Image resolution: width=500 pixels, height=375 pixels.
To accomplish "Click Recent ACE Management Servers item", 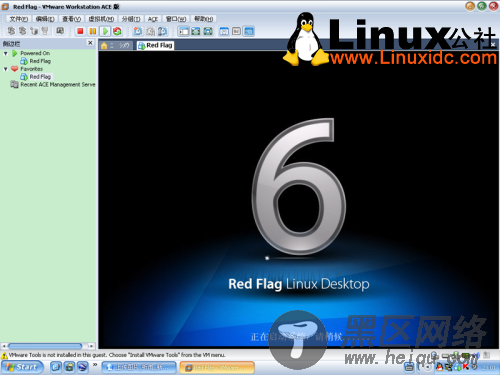I will 53,85.
